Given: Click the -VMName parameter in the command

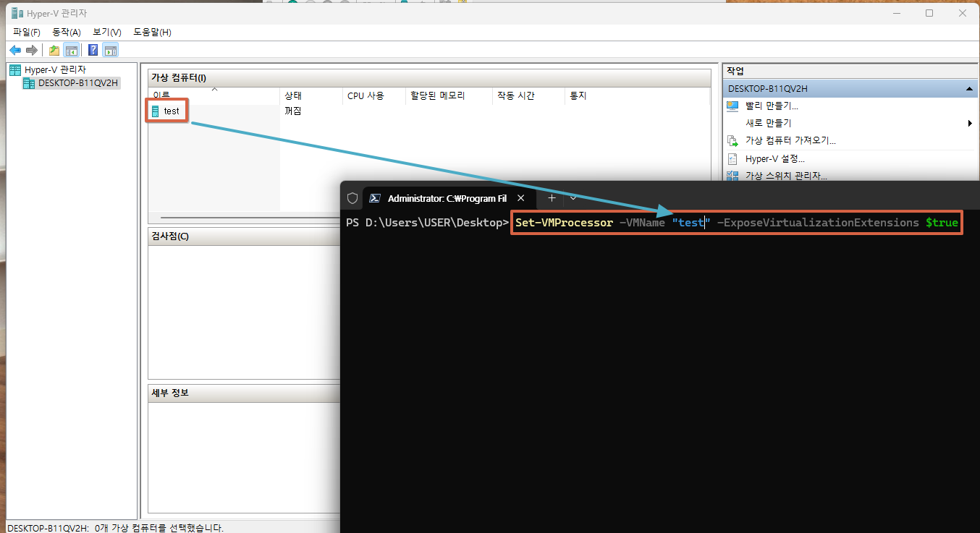Looking at the screenshot, I should (642, 223).
